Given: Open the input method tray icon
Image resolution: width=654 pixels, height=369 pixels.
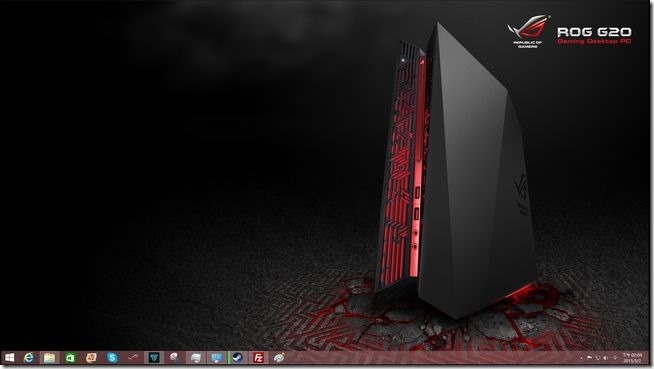Looking at the screenshot, I should 615,358.
